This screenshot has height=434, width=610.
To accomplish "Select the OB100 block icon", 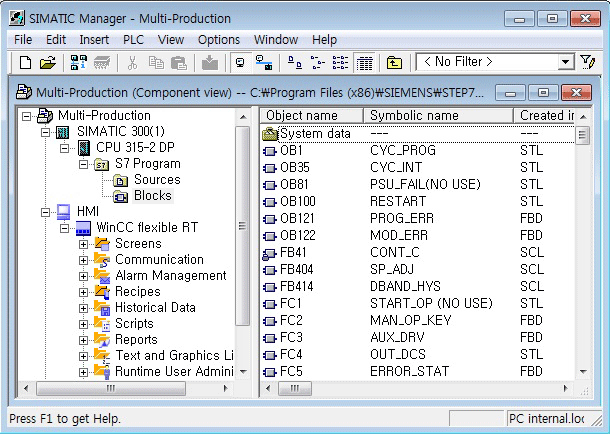I will coord(270,202).
